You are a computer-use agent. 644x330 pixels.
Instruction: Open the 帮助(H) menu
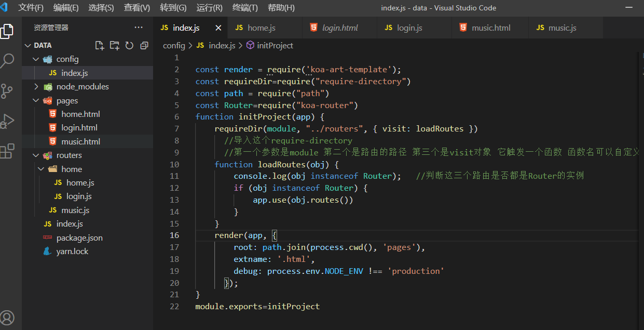click(x=281, y=8)
